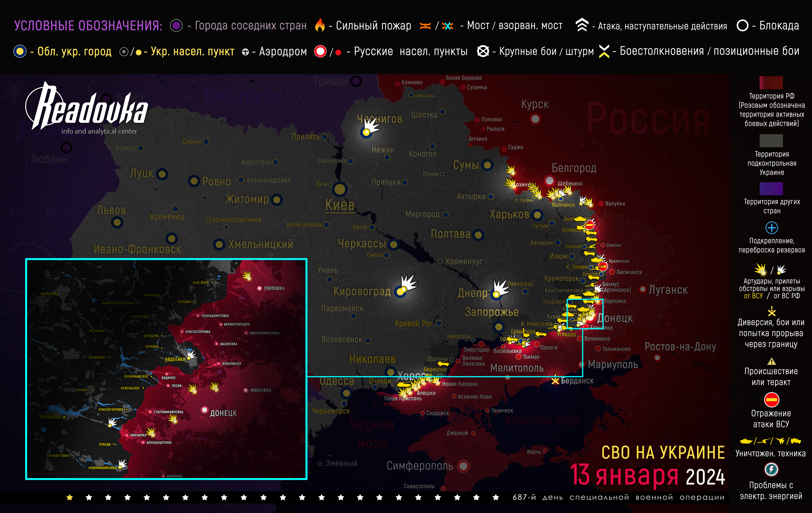Click the first yellow star in the bottom row
The height and width of the screenshot is (513, 812).
coord(69,497)
